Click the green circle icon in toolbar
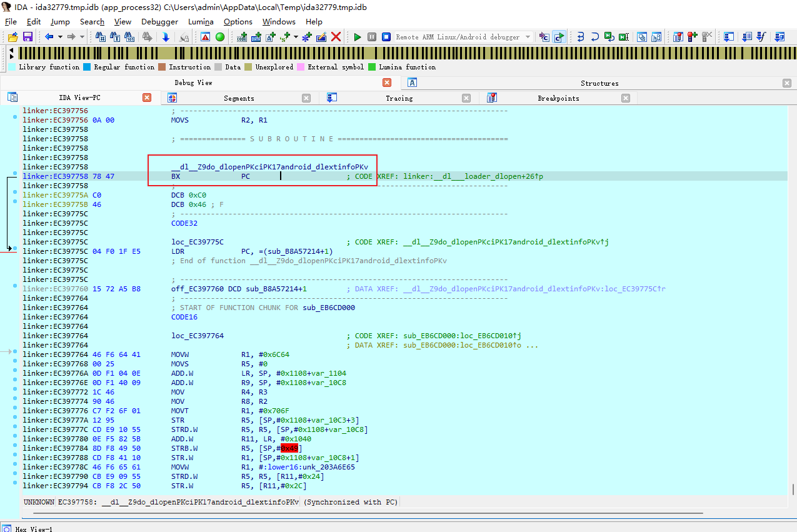This screenshot has height=532, width=797. [x=220, y=38]
